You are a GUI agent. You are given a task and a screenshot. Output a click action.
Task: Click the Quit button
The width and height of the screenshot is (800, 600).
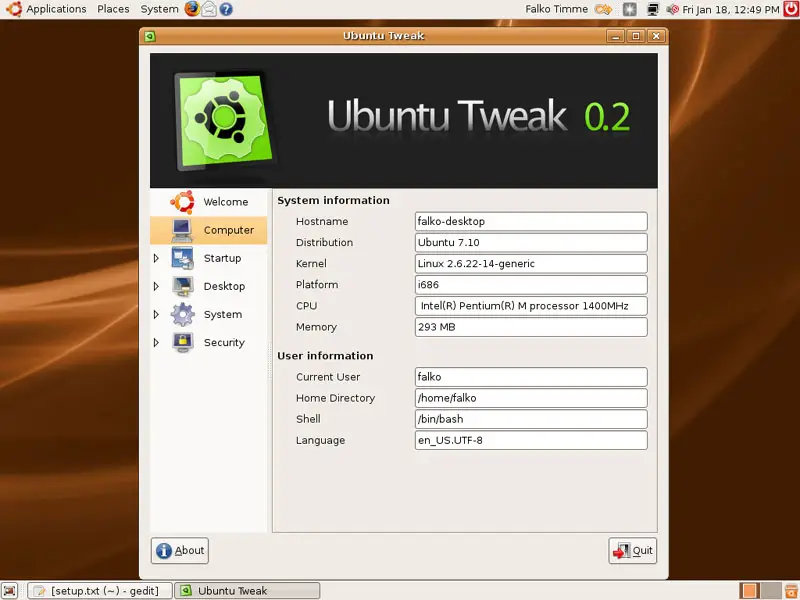tap(633, 551)
